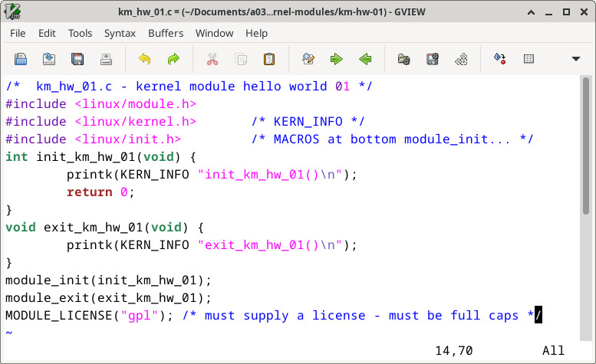Open the Tools menu
The height and width of the screenshot is (364, 596).
(80, 33)
